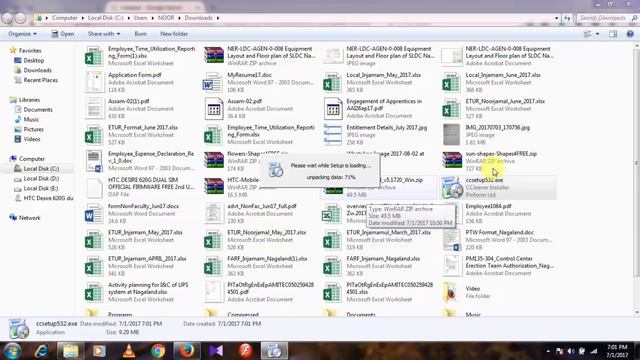Click the Back navigation button
This screenshot has height=360, width=640.
(x=7, y=18)
